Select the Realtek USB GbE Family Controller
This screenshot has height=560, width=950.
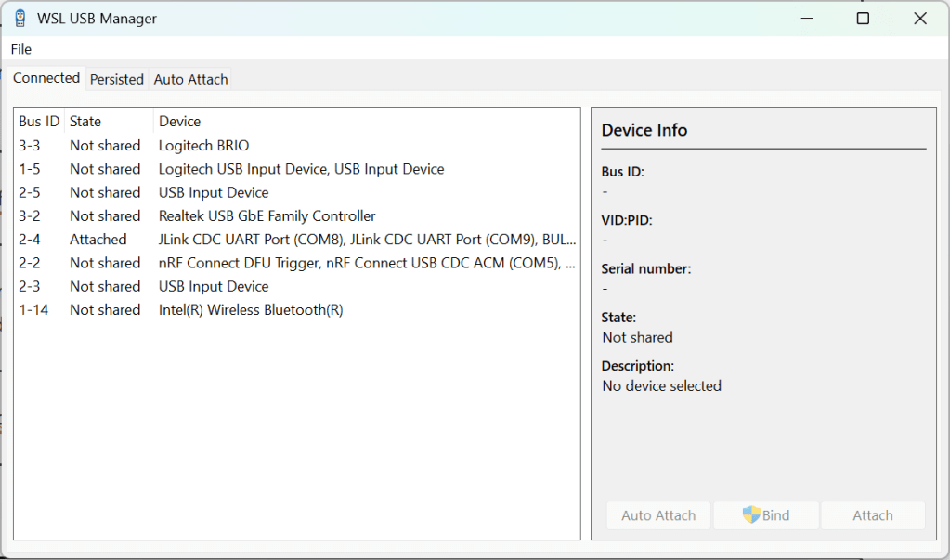click(x=267, y=216)
